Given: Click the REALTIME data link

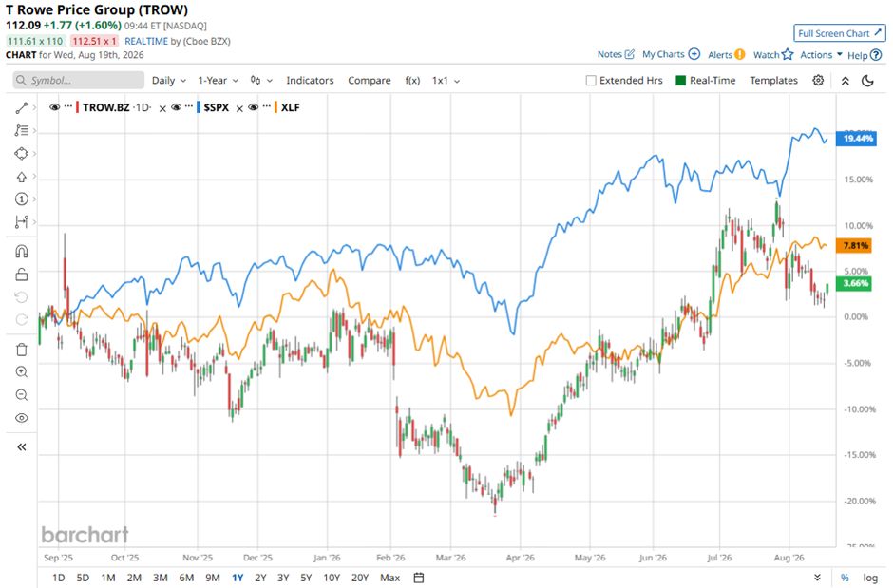Looking at the screenshot, I should coord(146,41).
